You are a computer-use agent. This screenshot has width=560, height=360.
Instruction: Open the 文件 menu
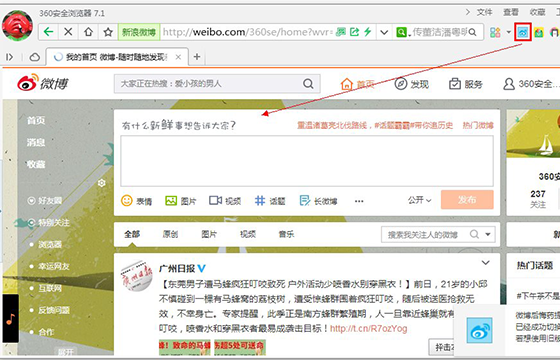point(484,12)
